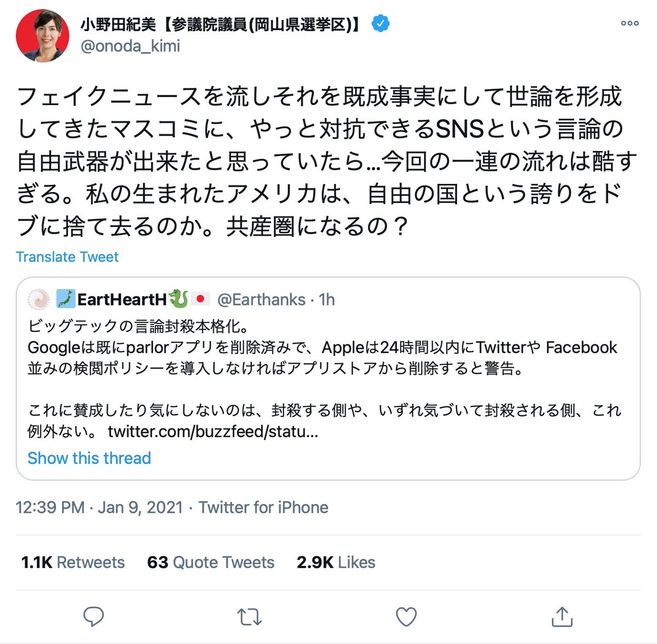657x644 pixels.
Task: Click the @Earthanks handle in quoted tweet
Action: pos(261,299)
